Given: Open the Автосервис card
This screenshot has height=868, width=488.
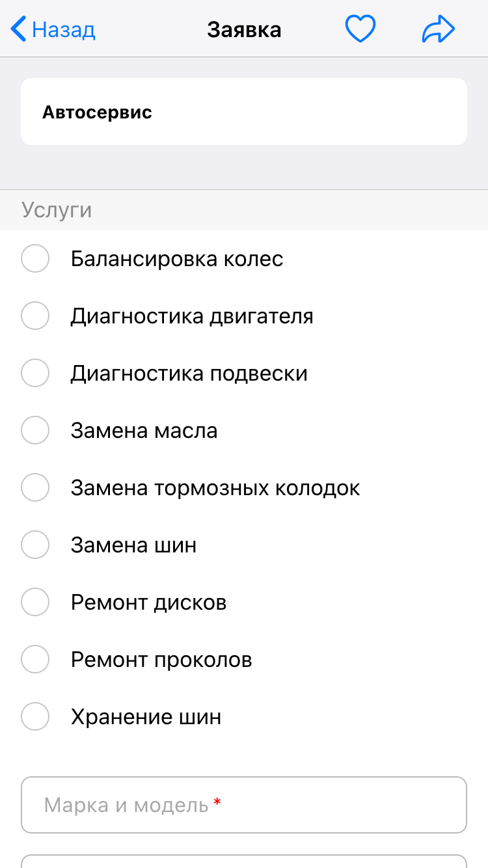Looking at the screenshot, I should pyautogui.click(x=244, y=112).
